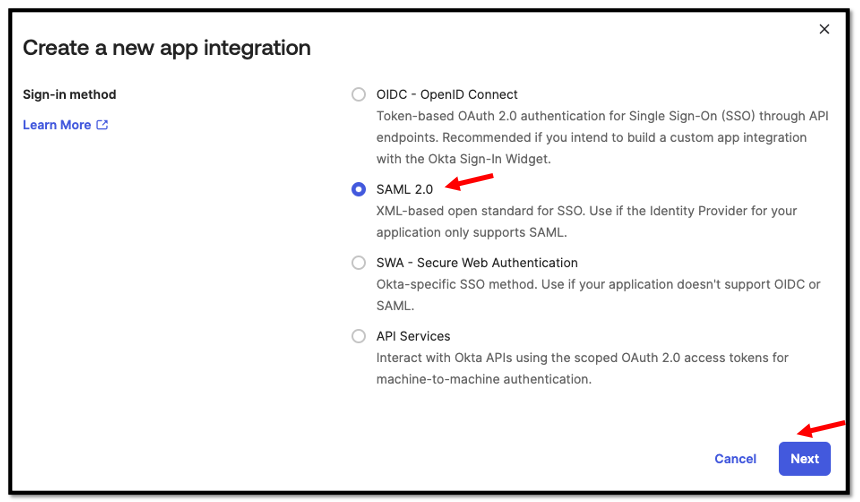Image resolution: width=860 pixels, height=502 pixels.
Task: Click the external link icon beside Learn More
Action: pos(102,125)
